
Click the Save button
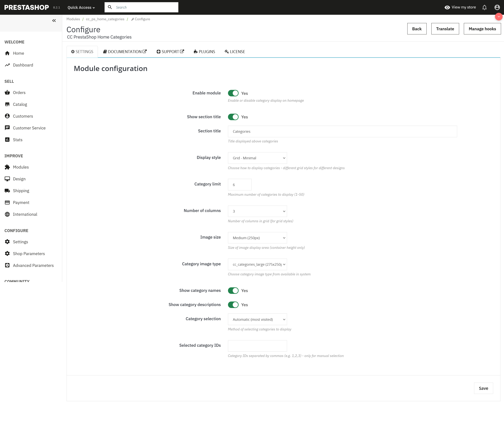coord(483,388)
